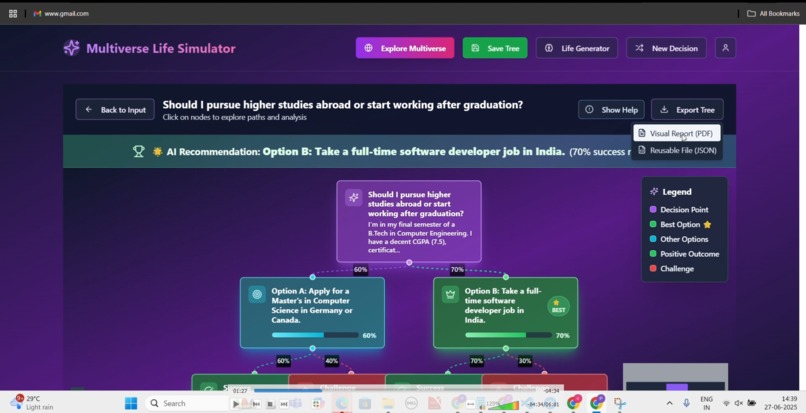
Task: Click the green Positive Outcome legend swatch
Action: (653, 254)
